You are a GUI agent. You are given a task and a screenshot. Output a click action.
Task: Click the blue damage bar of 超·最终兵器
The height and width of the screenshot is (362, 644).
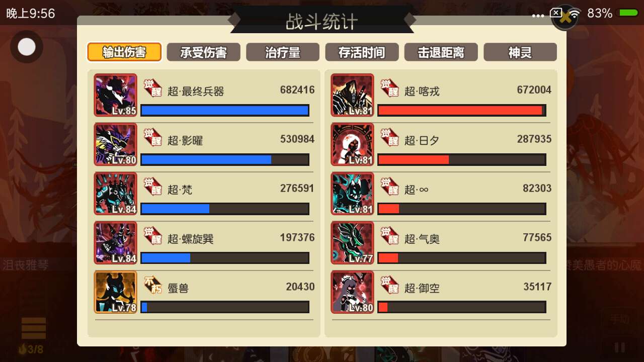tap(224, 110)
